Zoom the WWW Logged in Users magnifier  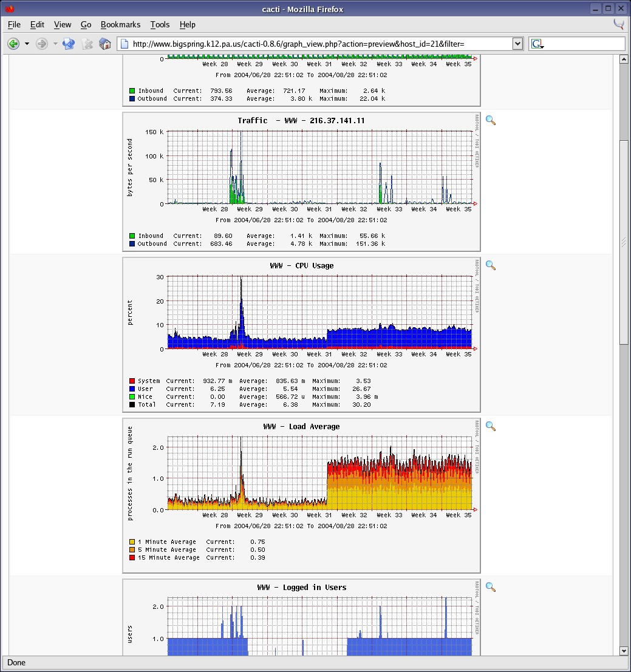click(491, 587)
